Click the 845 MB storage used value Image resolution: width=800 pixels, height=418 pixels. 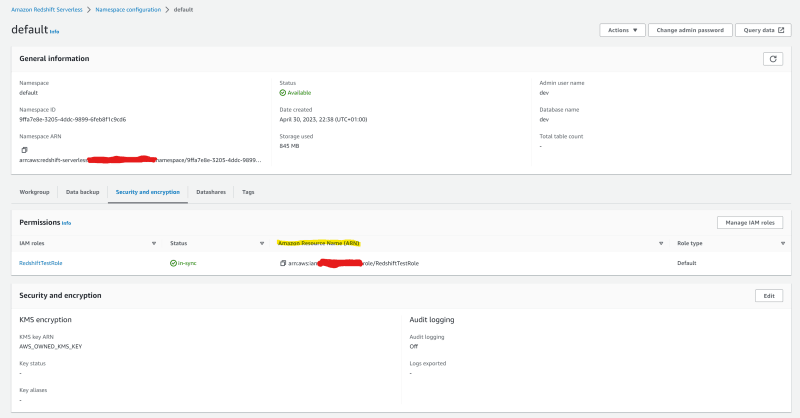(289, 146)
